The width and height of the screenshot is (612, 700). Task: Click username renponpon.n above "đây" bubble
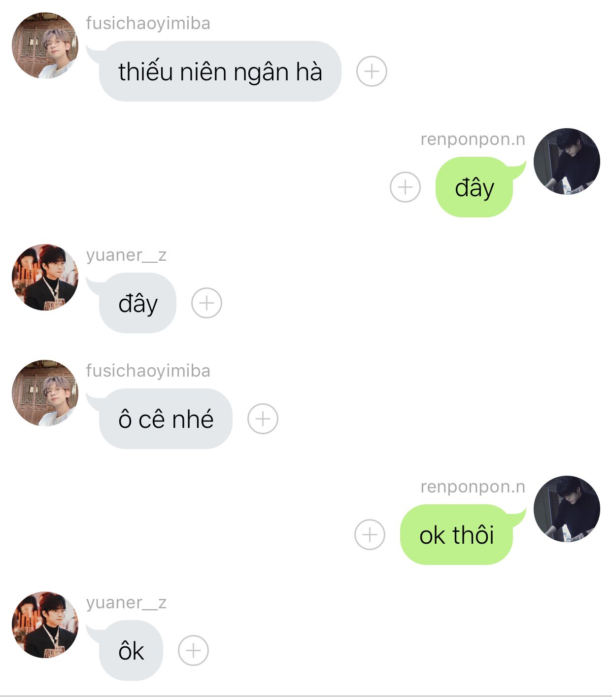(x=473, y=139)
